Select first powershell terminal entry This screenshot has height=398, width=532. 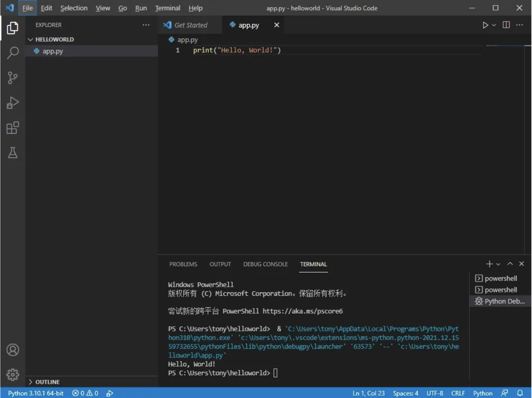coord(500,278)
